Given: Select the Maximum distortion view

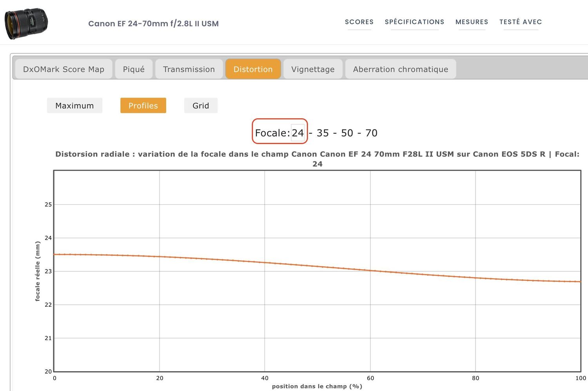Looking at the screenshot, I should pos(74,105).
